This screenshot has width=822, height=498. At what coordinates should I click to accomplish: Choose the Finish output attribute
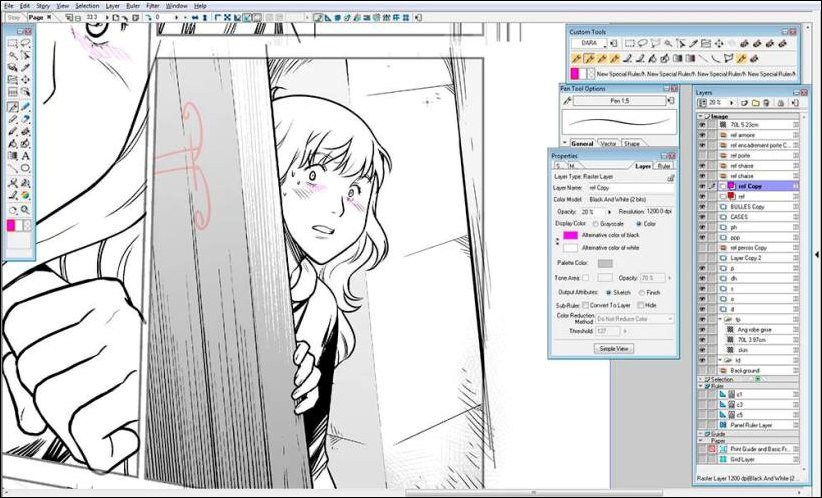[x=642, y=292]
